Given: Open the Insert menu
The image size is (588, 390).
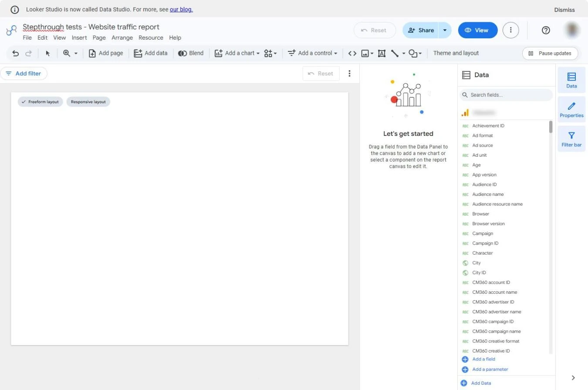Looking at the screenshot, I should point(79,38).
